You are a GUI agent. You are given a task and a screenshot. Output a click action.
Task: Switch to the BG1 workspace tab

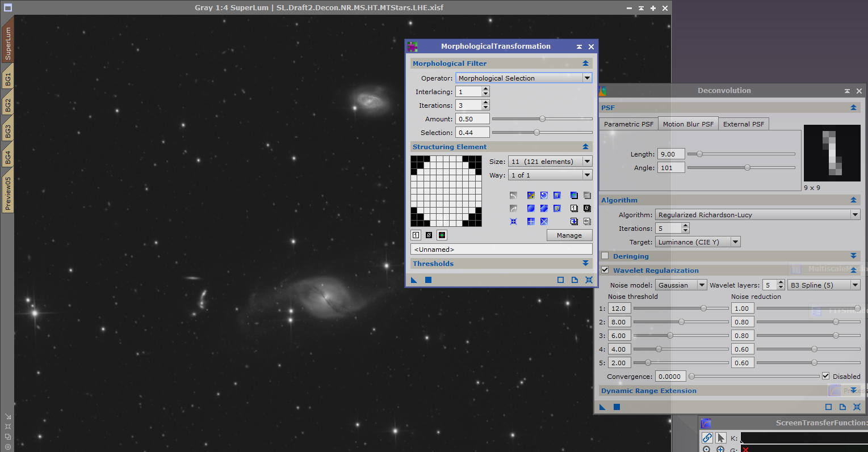(x=8, y=79)
